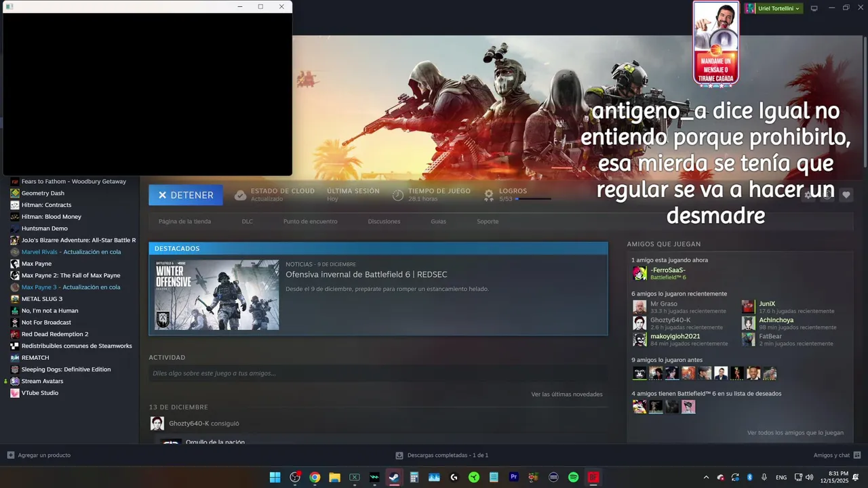
Task: Click the REMATCH game icon
Action: pos(15,358)
